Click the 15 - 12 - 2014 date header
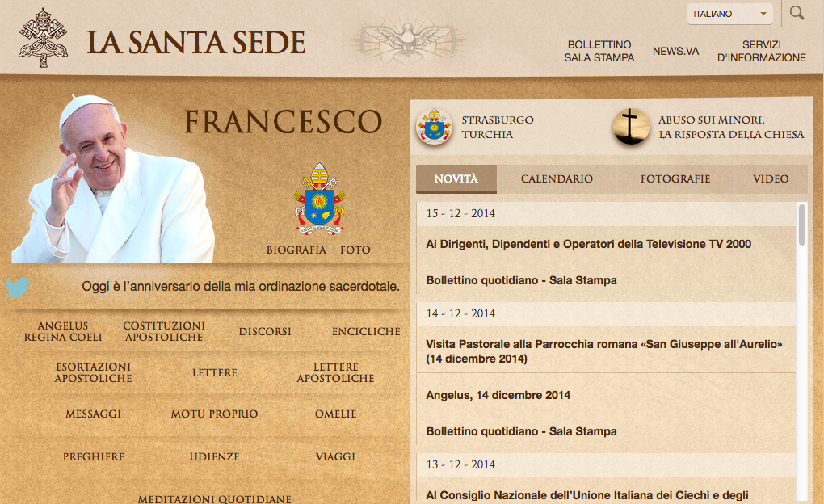 (460, 213)
